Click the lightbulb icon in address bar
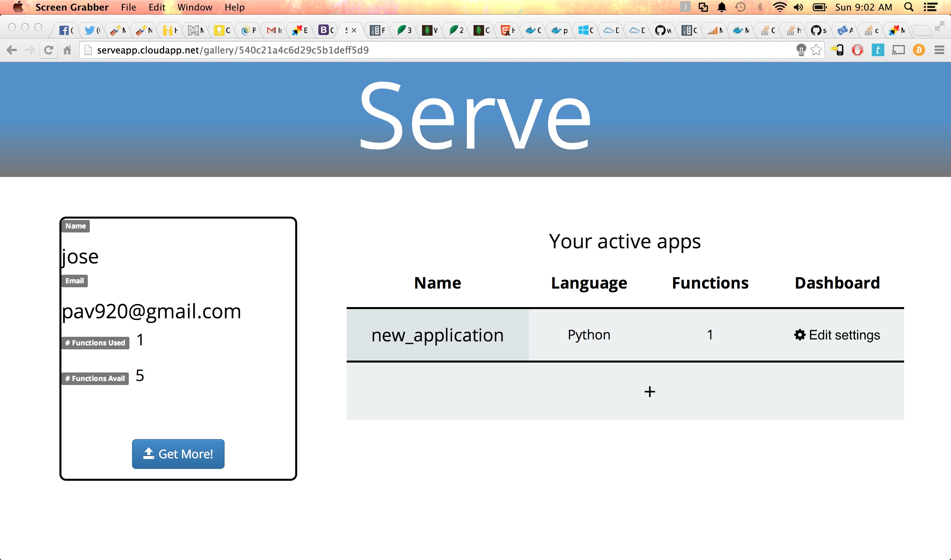The height and width of the screenshot is (560, 951). click(x=801, y=50)
